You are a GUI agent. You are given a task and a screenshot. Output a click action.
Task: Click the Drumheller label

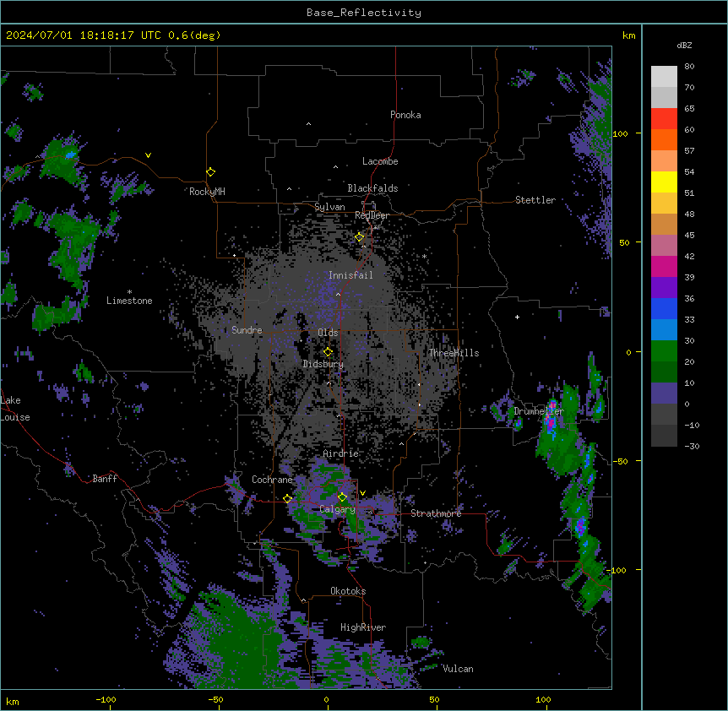point(539,411)
